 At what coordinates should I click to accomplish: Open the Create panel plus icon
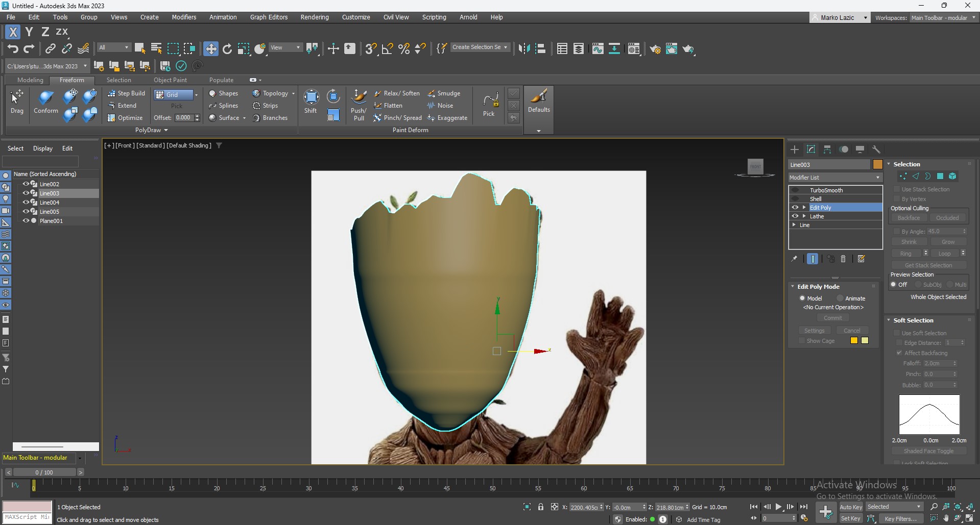(x=794, y=149)
